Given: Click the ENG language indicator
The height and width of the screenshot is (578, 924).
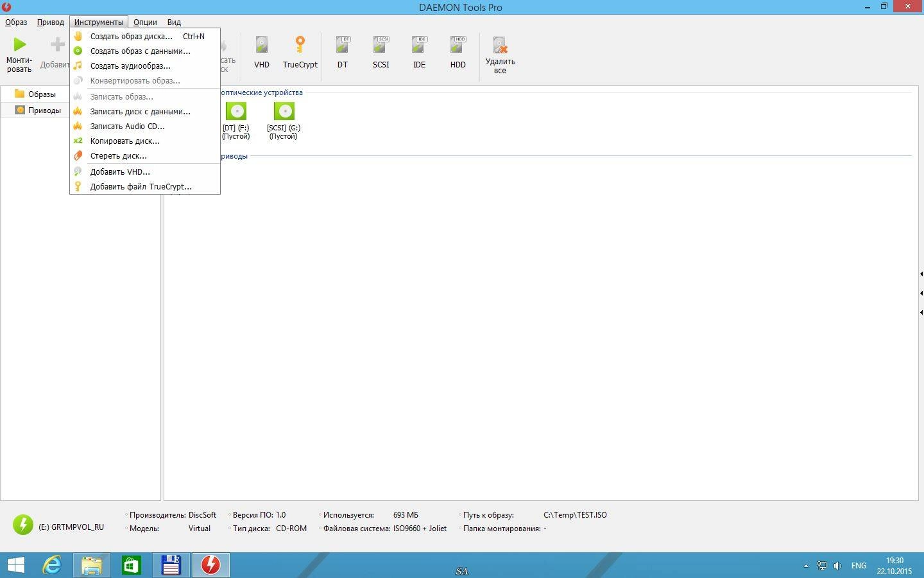Looking at the screenshot, I should (x=859, y=566).
